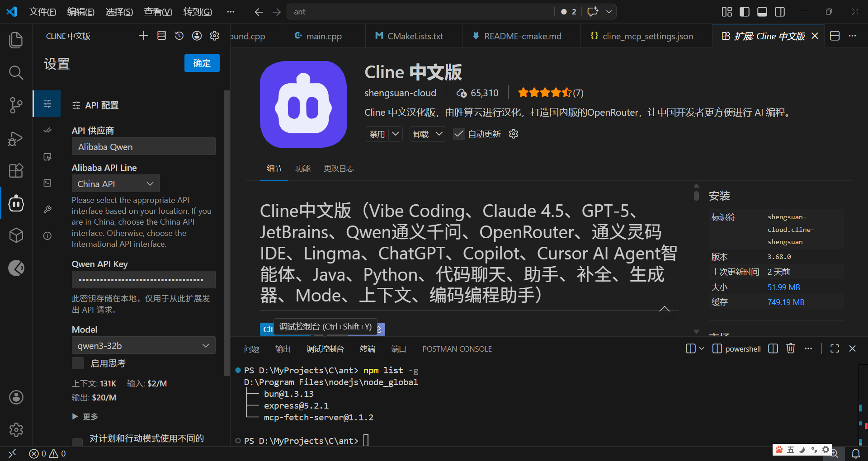Screen dimensions: 868x461
Task: Select the double-checkmark settings section icon
Action: coord(47,130)
